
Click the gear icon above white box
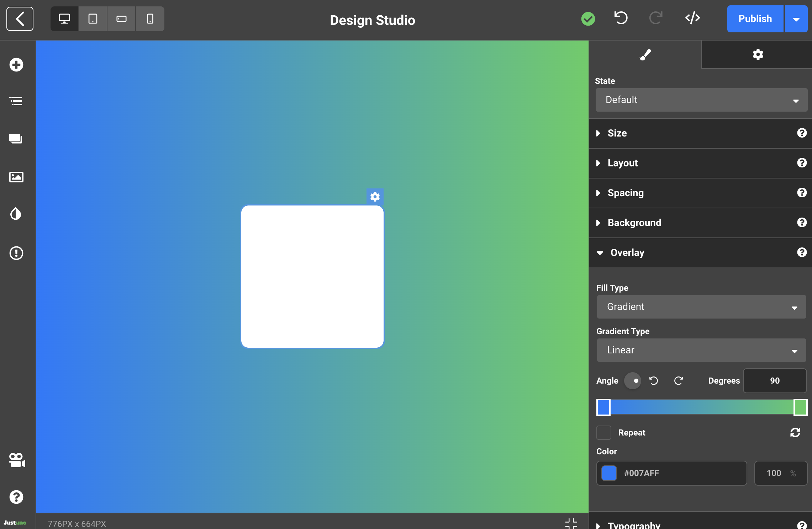(x=375, y=197)
